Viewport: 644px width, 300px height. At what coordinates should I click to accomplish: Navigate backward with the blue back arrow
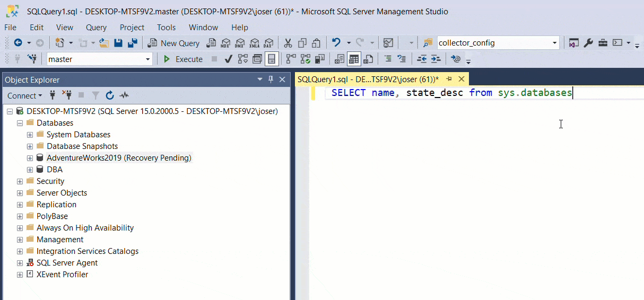click(x=18, y=43)
